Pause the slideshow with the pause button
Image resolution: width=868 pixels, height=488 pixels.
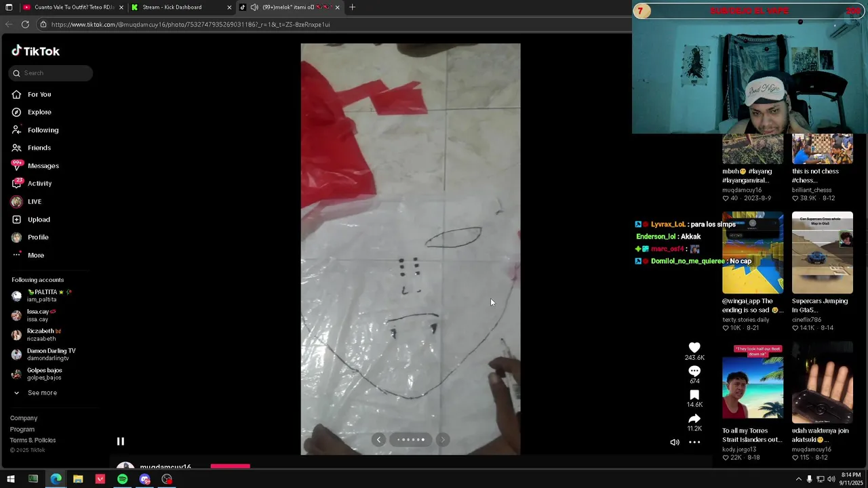120,441
